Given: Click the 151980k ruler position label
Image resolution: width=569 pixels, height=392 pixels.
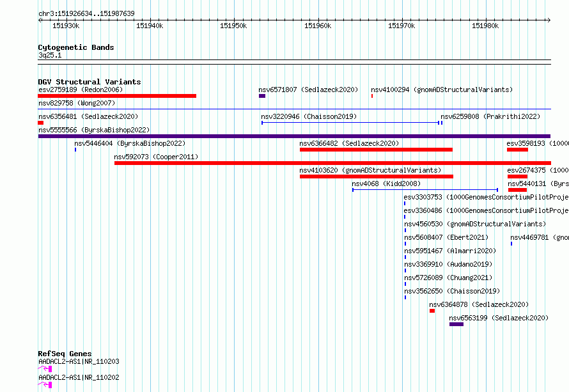Looking at the screenshot, I should 485,26.
